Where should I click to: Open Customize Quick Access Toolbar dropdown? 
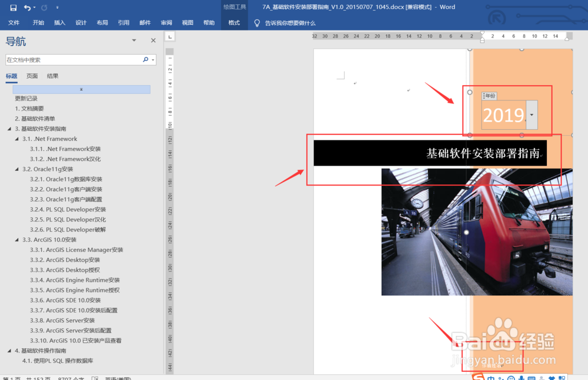click(x=58, y=8)
